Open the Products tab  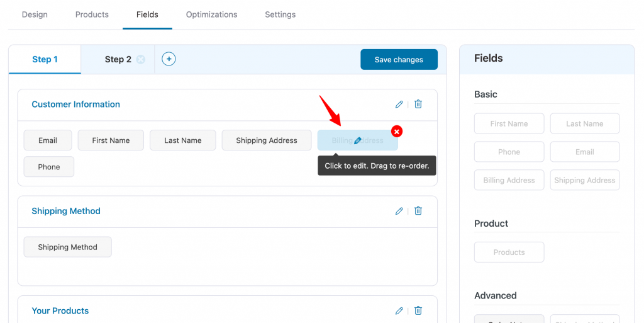coord(92,14)
